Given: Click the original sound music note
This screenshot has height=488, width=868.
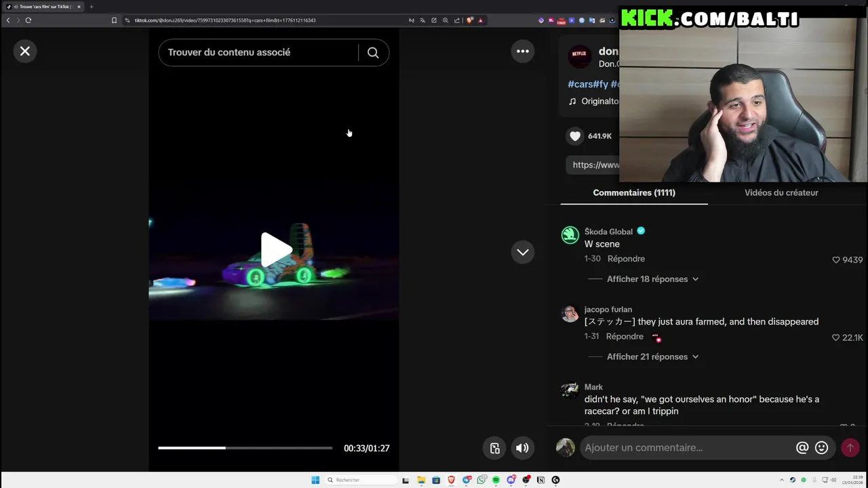Looking at the screenshot, I should tap(572, 101).
